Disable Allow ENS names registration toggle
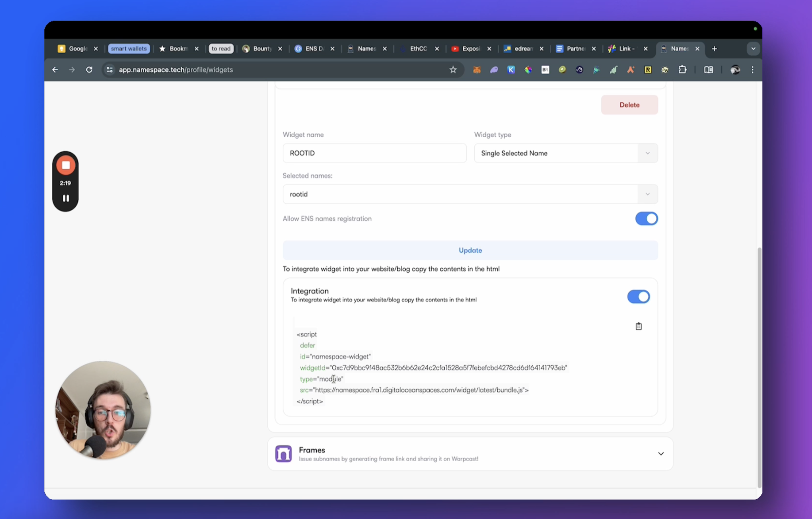812x519 pixels. (646, 219)
